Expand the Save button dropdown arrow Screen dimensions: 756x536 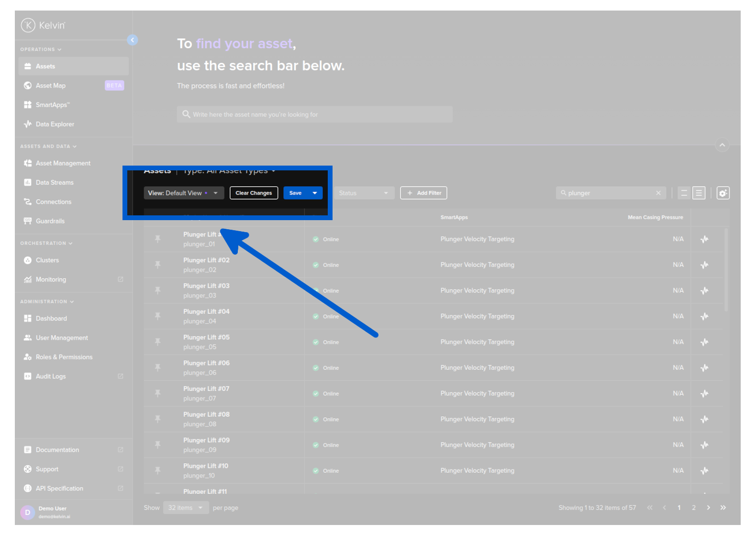pyautogui.click(x=315, y=193)
